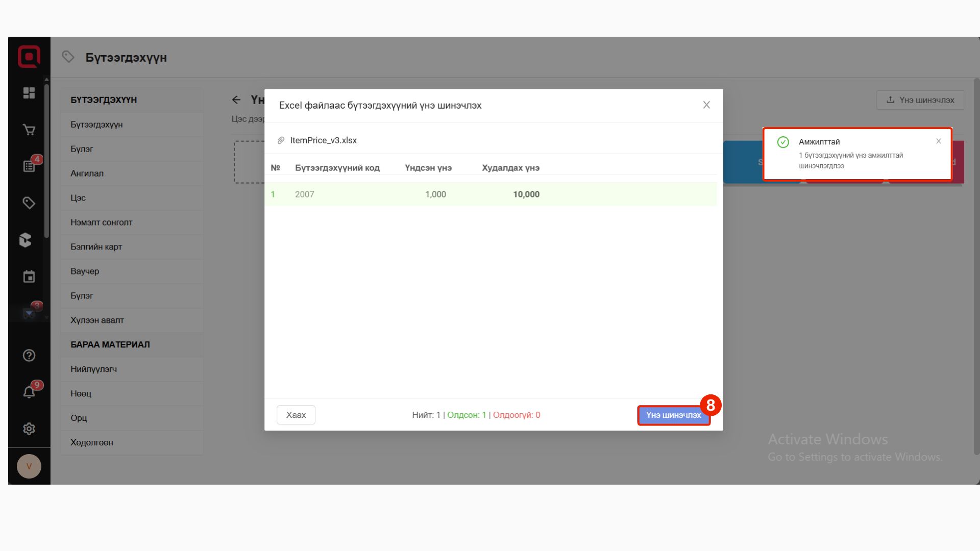Dismiss the Амжилттай success notification
This screenshot has width=980, height=551.
coord(938,141)
